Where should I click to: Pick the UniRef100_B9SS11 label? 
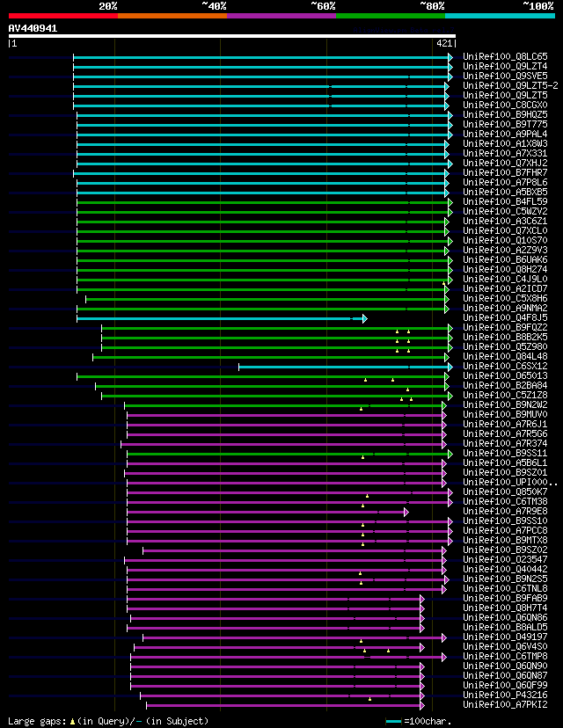[506, 453]
